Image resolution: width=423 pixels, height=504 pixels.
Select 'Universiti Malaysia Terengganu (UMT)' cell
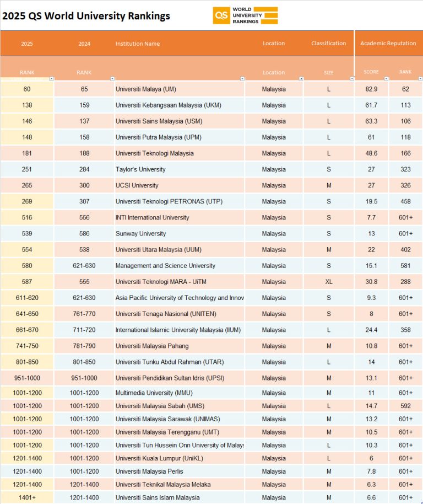180,432
